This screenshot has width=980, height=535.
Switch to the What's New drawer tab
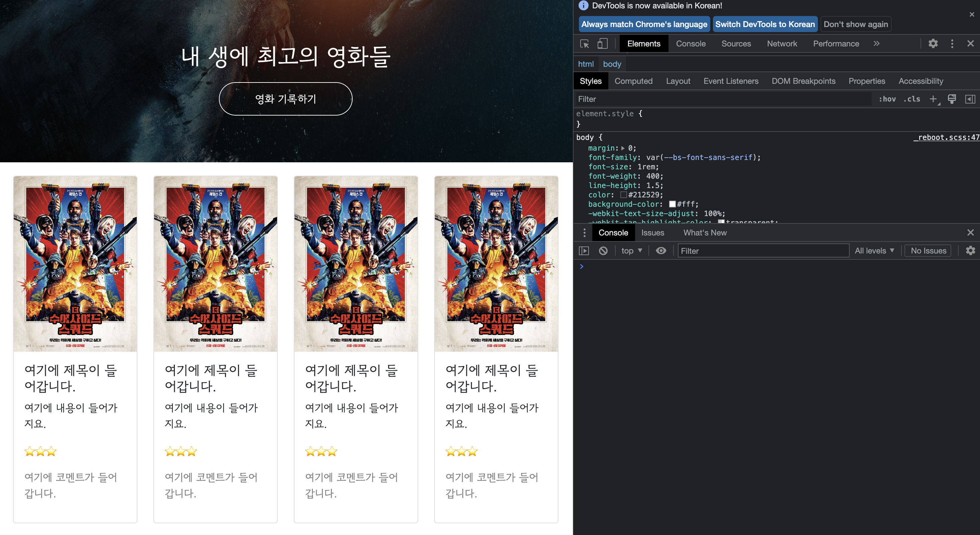(x=705, y=233)
